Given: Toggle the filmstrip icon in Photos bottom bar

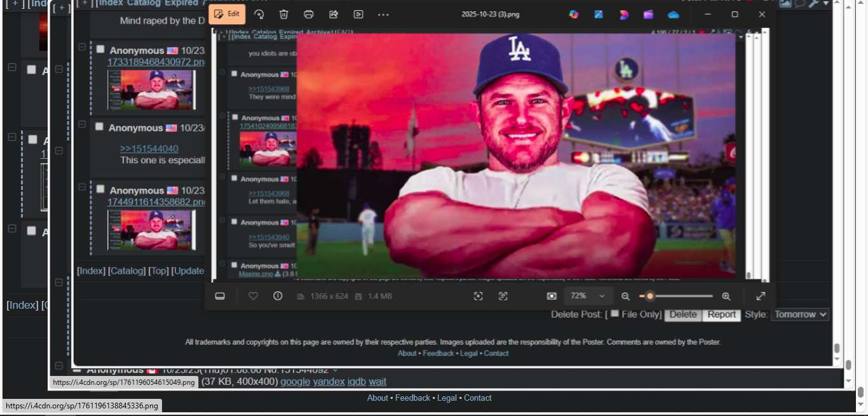Looking at the screenshot, I should (x=220, y=296).
